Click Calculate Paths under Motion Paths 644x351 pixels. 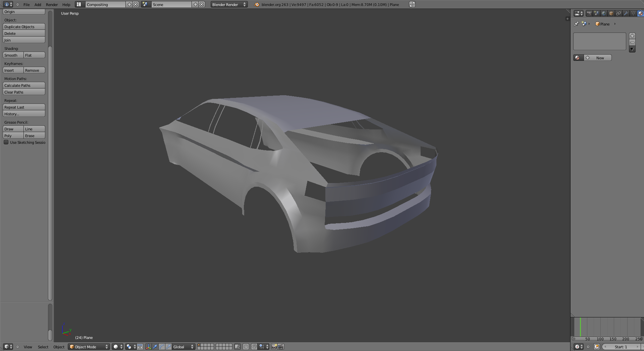pyautogui.click(x=24, y=85)
